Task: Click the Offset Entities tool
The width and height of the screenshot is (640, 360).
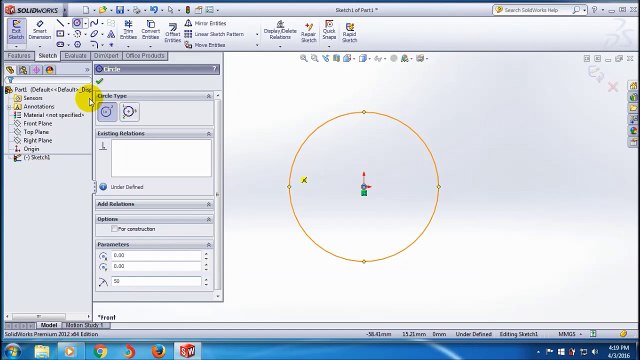Action: click(x=173, y=33)
